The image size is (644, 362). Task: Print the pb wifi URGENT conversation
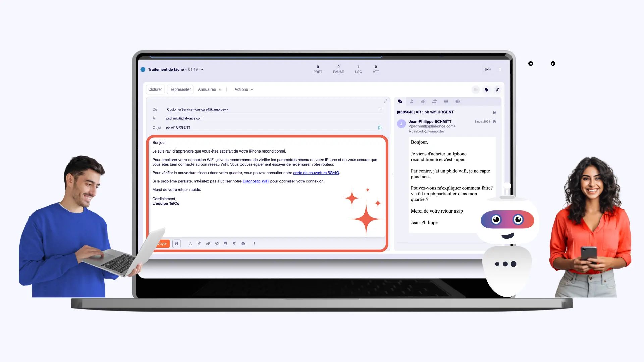pos(494,112)
